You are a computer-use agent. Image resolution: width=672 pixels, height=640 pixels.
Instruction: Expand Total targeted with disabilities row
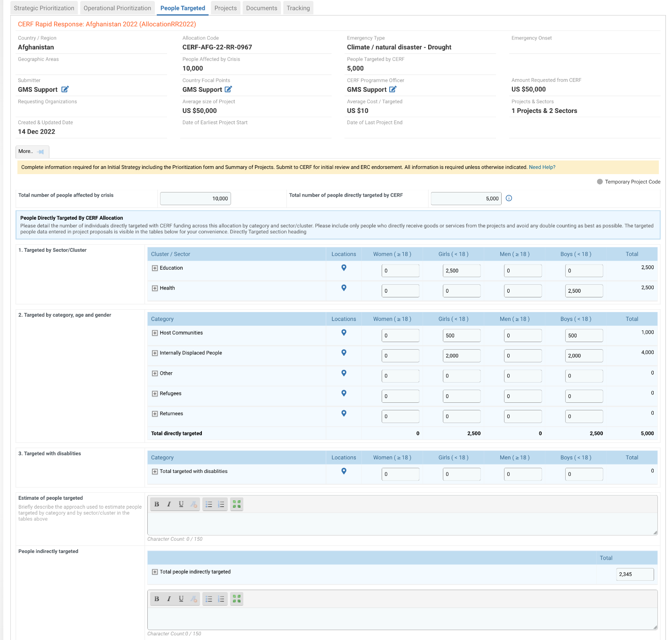(155, 472)
